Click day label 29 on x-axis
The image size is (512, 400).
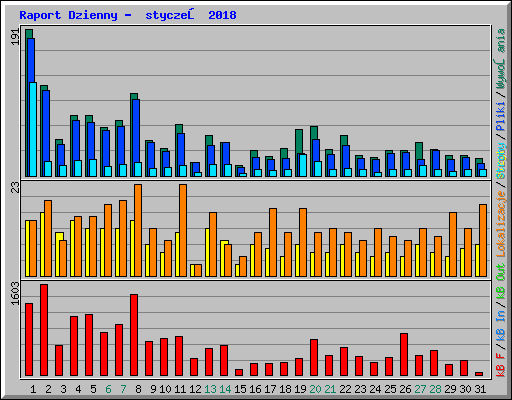(x=450, y=389)
